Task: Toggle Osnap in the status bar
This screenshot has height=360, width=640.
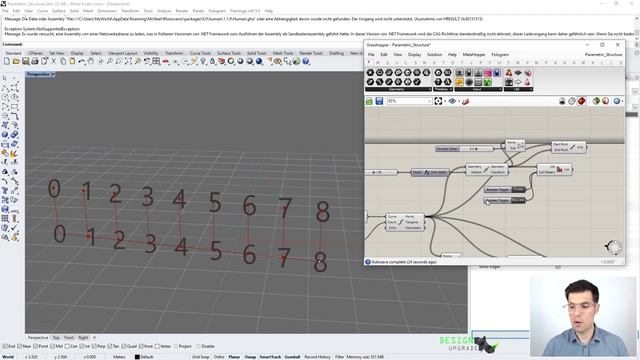Action: click(250, 357)
